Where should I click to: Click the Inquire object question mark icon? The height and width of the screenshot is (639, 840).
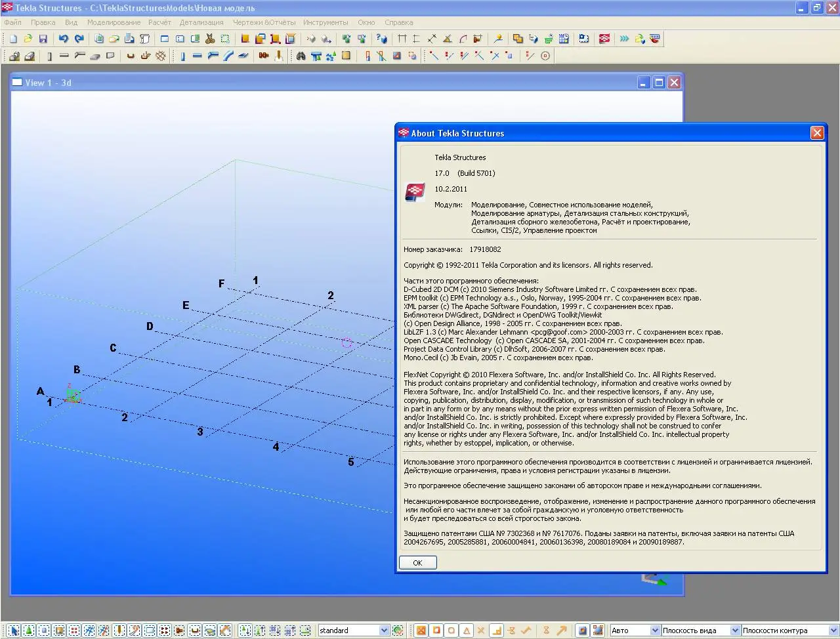[x=382, y=39]
